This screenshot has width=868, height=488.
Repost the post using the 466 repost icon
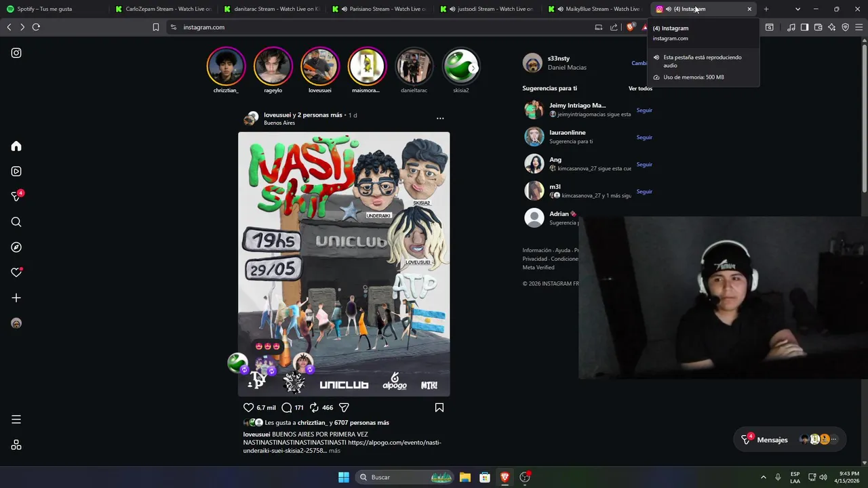(314, 407)
